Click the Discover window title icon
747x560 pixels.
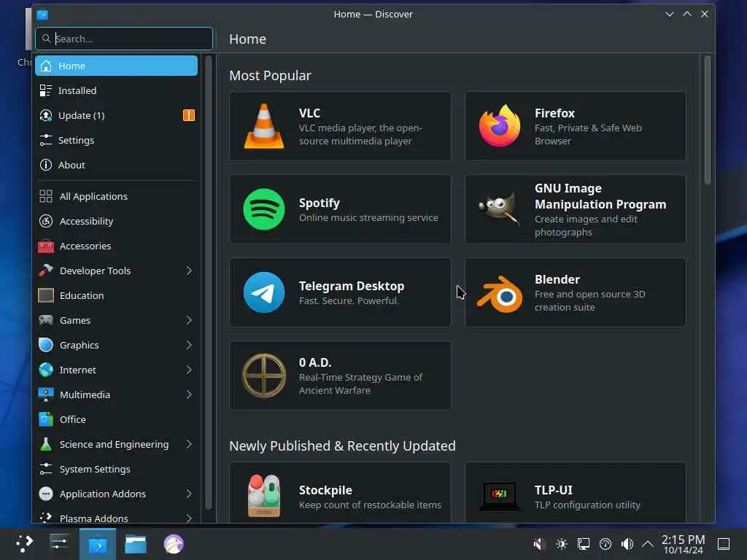click(42, 15)
